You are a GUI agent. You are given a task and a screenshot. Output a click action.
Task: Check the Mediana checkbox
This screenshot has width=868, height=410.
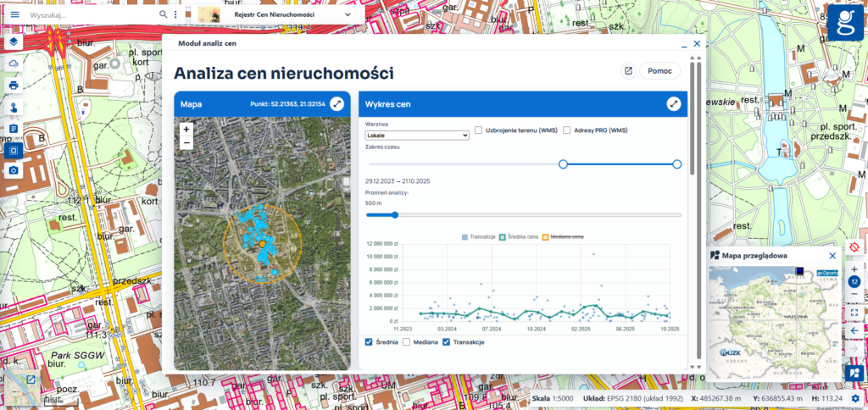tap(407, 342)
